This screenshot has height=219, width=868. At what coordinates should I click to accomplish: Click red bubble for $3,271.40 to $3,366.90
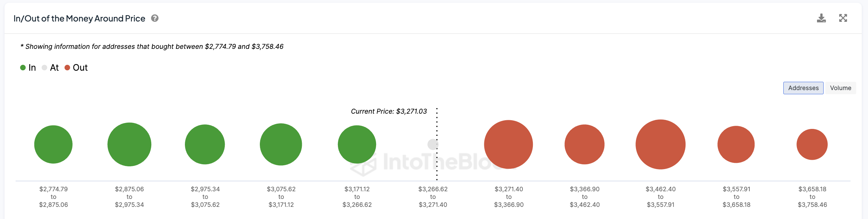click(509, 144)
